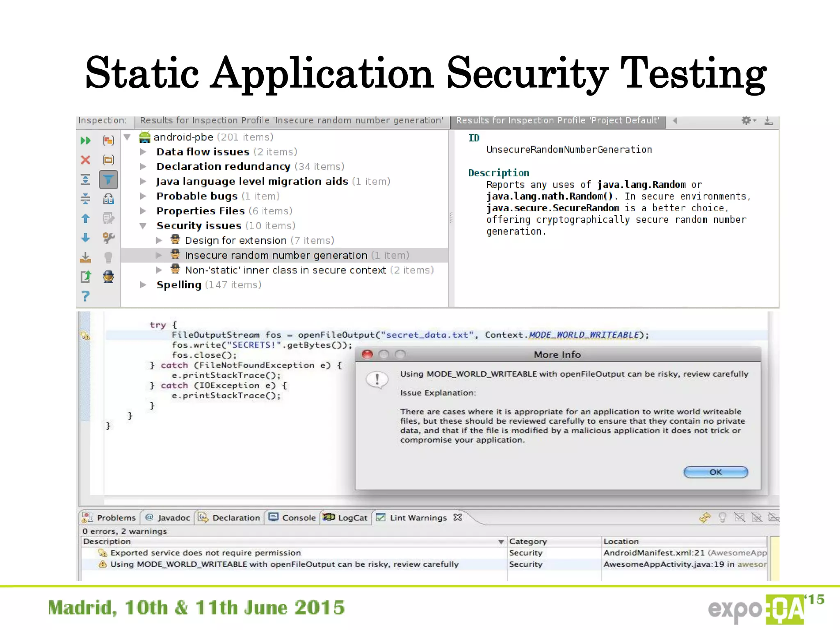The height and width of the screenshot is (630, 840).
Task: Click the blue question mark help icon
Action: click(85, 296)
